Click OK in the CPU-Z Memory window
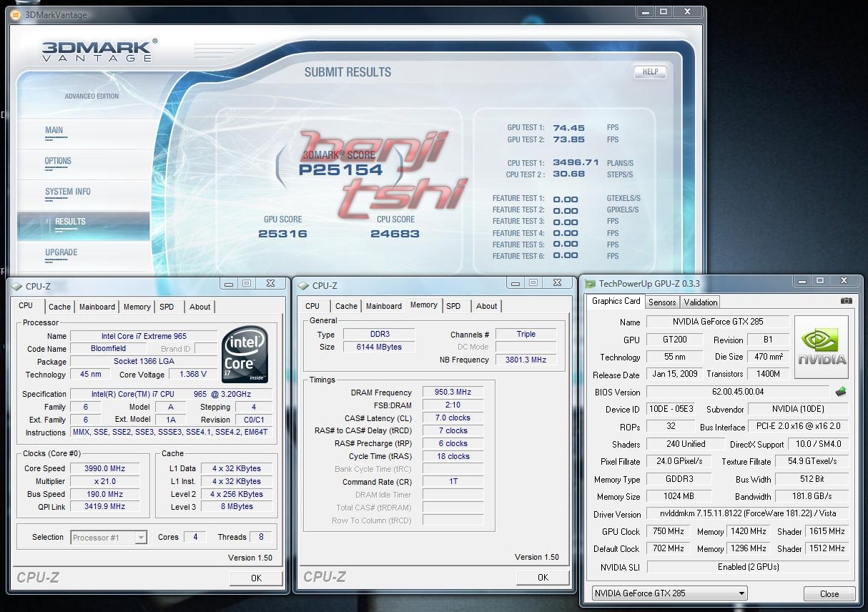868x612 pixels. click(543, 577)
